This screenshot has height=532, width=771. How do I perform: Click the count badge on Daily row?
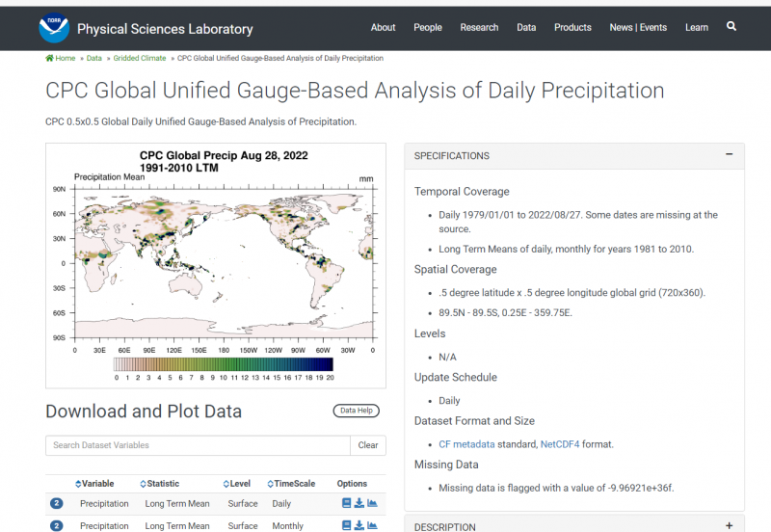tap(56, 503)
